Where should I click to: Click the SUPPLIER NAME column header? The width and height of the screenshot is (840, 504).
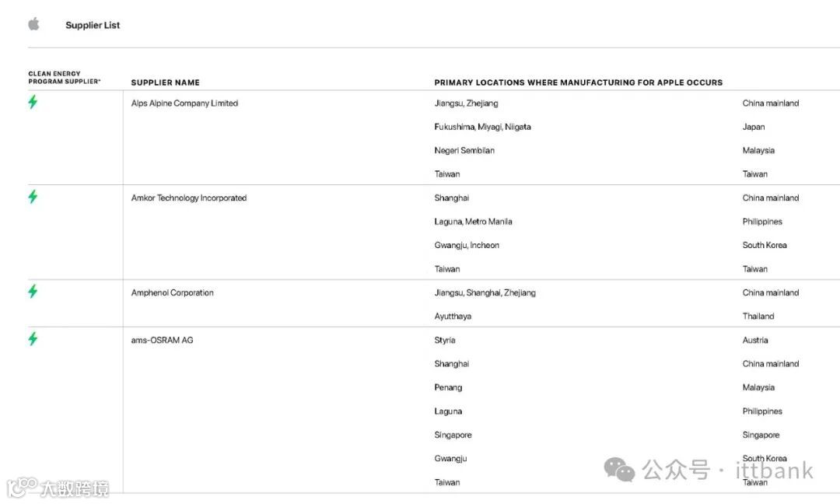(165, 82)
